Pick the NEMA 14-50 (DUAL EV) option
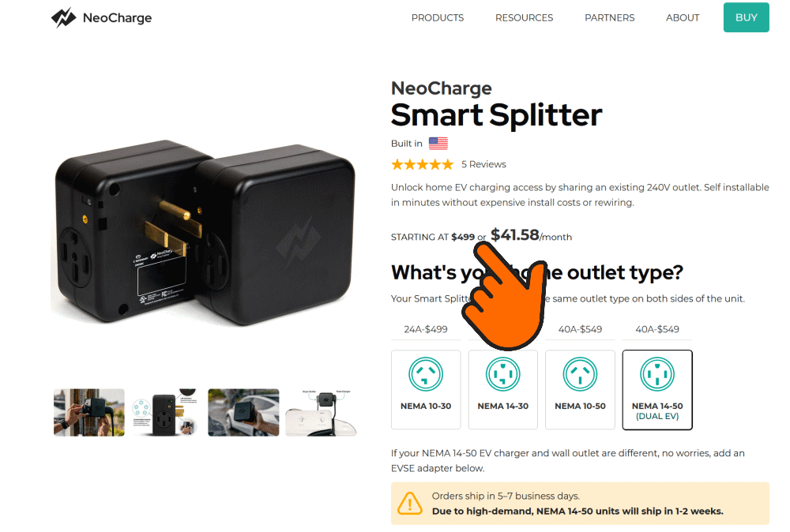This screenshot has height=532, width=790. coord(657,390)
